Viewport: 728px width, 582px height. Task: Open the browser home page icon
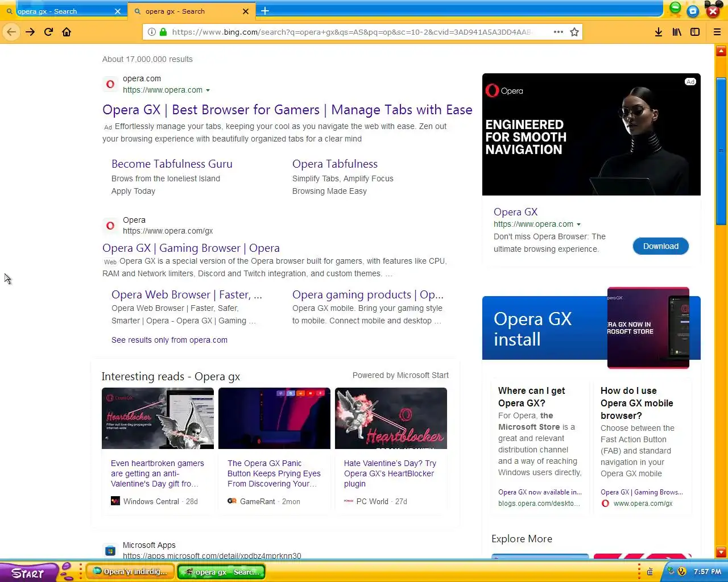click(67, 32)
